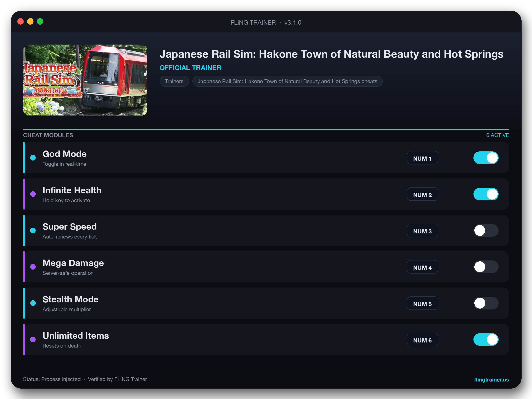The height and width of the screenshot is (399, 532).
Task: Click the Infinite Health label
Action: pos(72,190)
